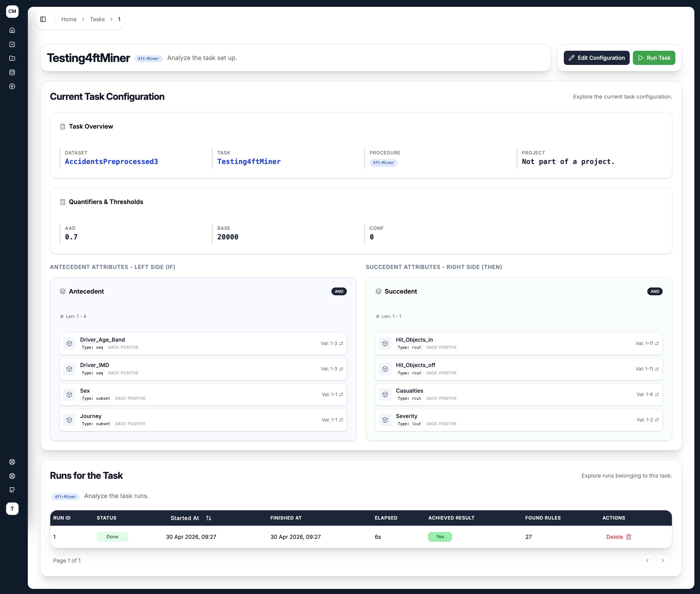Click the cube icon for Hit_Objects_off
The width and height of the screenshot is (700, 594).
385,369
